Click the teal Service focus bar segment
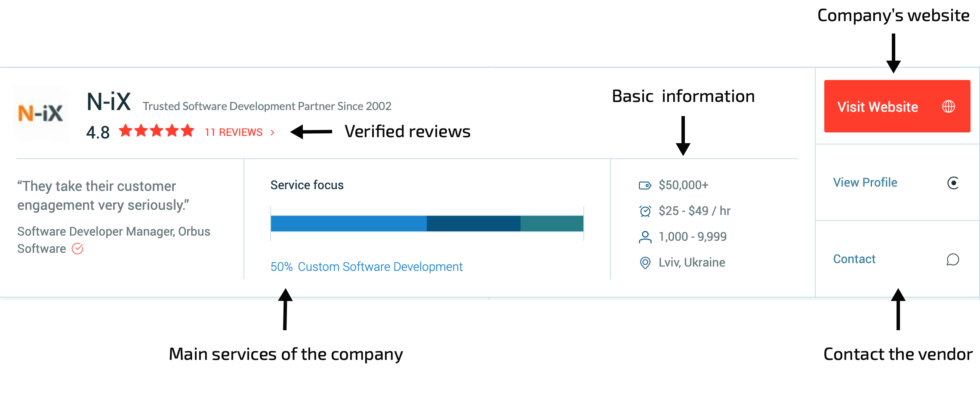 [x=552, y=224]
